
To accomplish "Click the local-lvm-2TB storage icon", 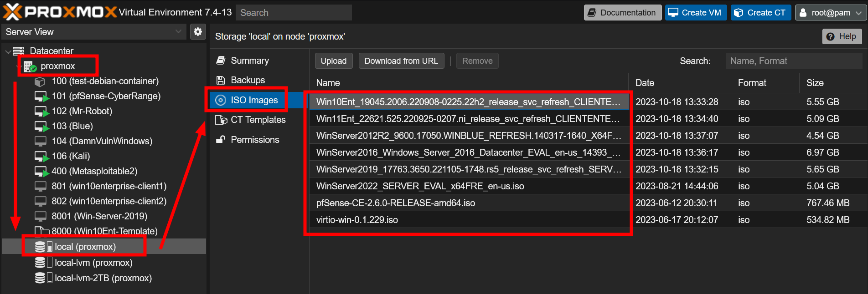I will (41, 278).
